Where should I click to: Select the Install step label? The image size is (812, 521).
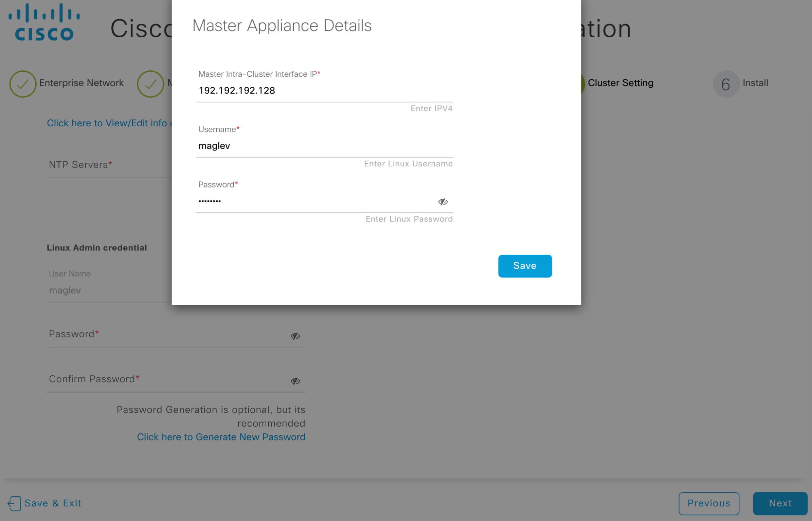[x=755, y=83]
